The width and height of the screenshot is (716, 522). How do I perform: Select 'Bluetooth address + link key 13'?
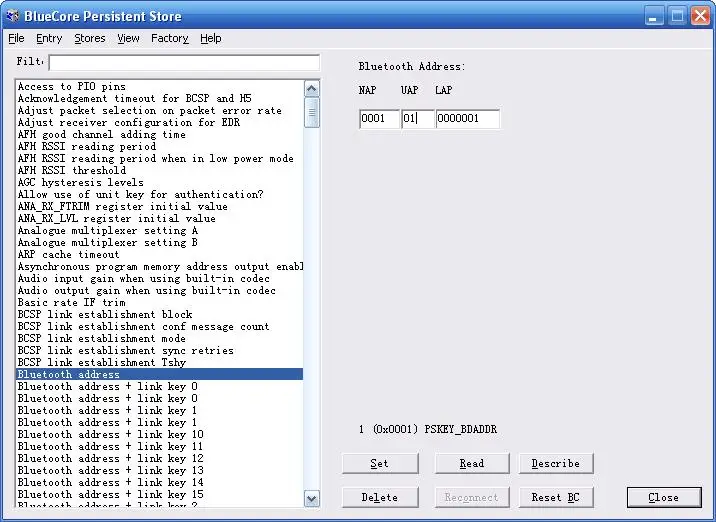coord(159,470)
